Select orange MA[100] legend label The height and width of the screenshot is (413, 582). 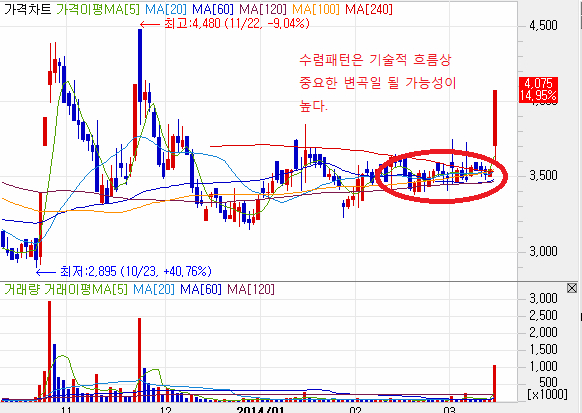(316, 9)
